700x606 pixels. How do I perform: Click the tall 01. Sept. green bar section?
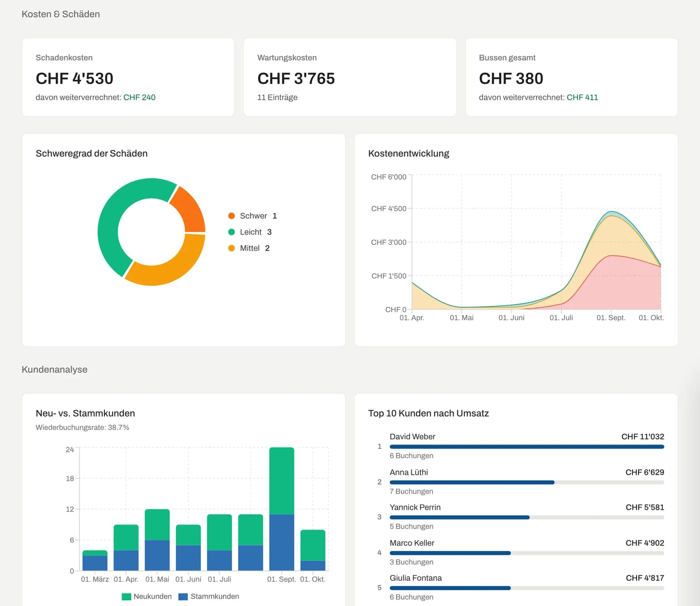pos(282,480)
